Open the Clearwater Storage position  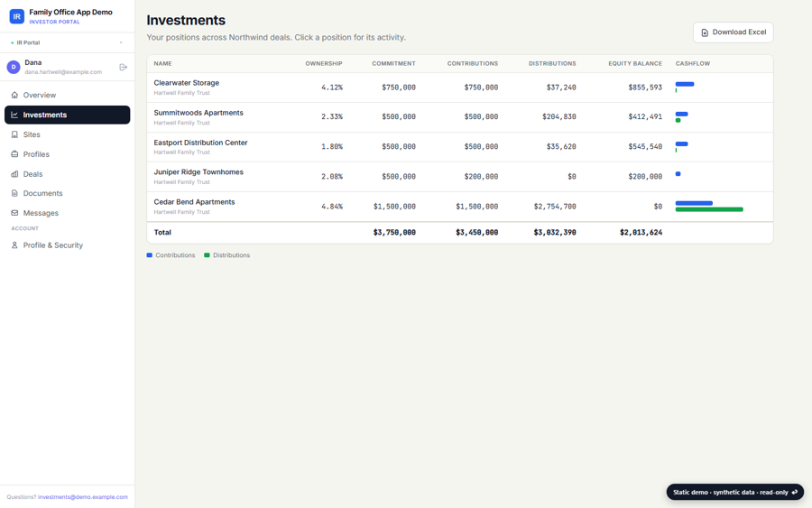click(x=460, y=88)
